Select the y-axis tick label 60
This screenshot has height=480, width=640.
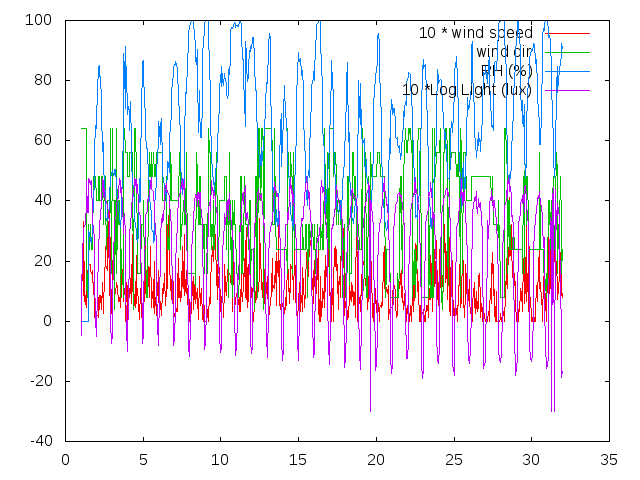(x=44, y=140)
